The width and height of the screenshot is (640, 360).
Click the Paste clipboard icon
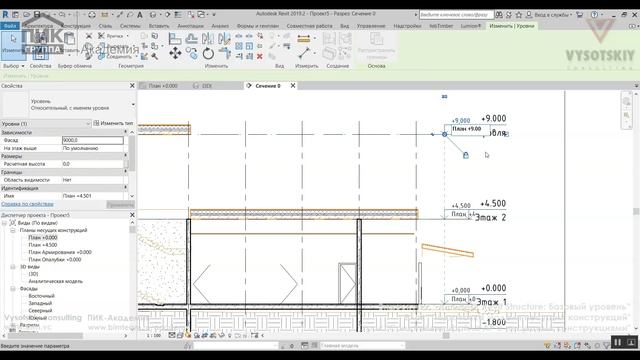coord(69,40)
